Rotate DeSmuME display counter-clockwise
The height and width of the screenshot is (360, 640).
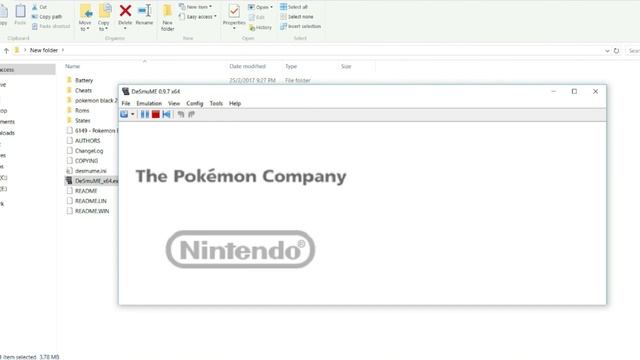(181, 114)
